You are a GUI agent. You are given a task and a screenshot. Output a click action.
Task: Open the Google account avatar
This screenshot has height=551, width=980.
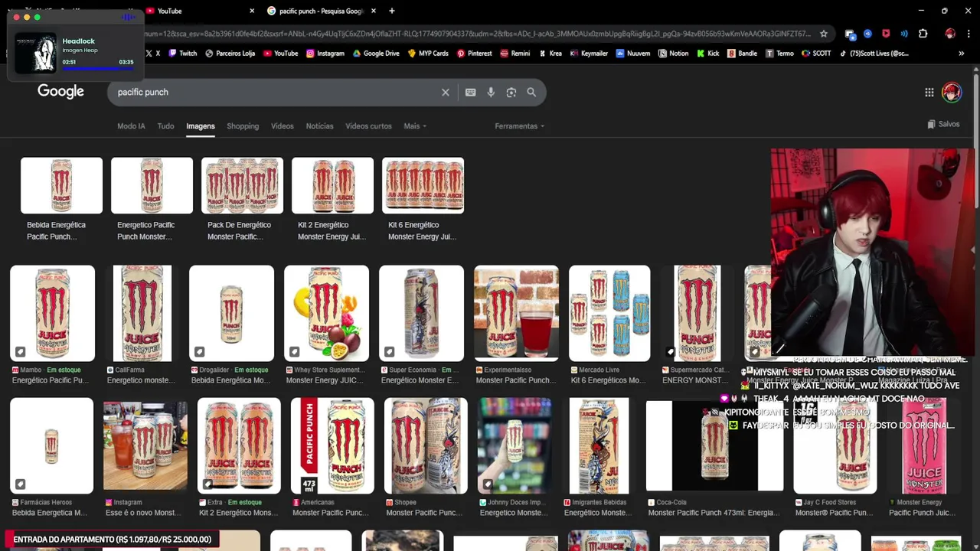click(x=952, y=92)
